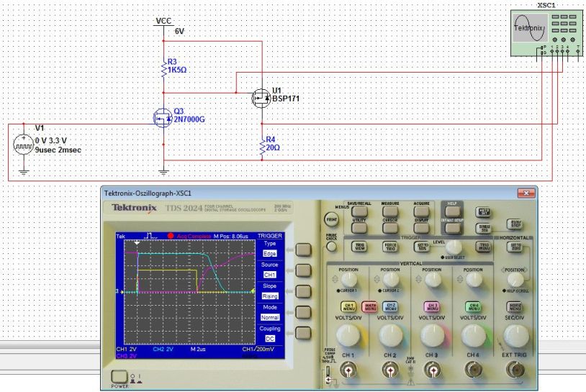Click the EXT TRIG BNC connector
Image resolution: width=586 pixels, height=392 pixels.
pyautogui.click(x=515, y=370)
